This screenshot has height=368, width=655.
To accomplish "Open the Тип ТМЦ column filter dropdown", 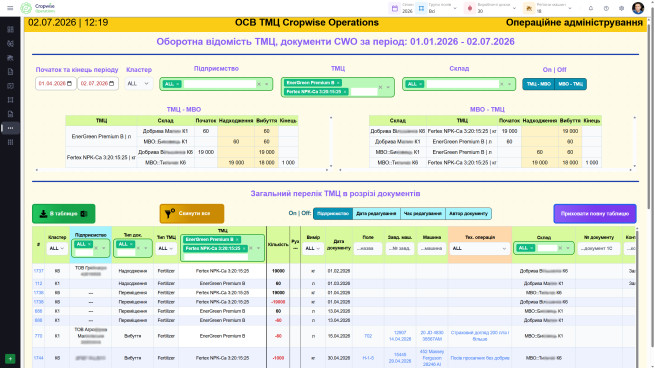I will (166, 248).
